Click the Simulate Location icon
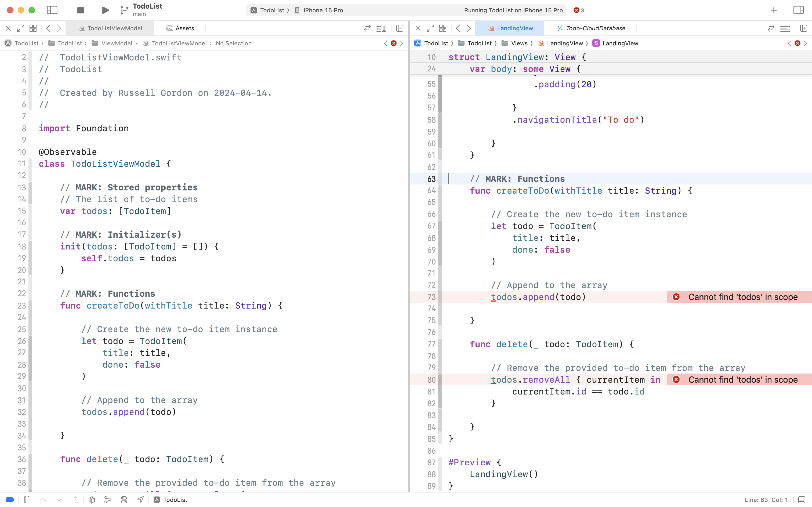Image resolution: width=812 pixels, height=507 pixels. (x=140, y=500)
